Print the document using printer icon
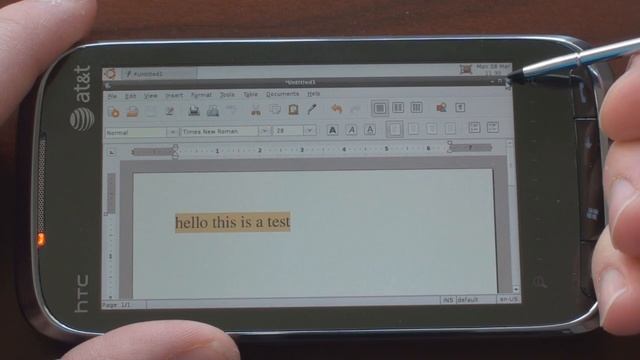The image size is (640, 360). (x=194, y=110)
